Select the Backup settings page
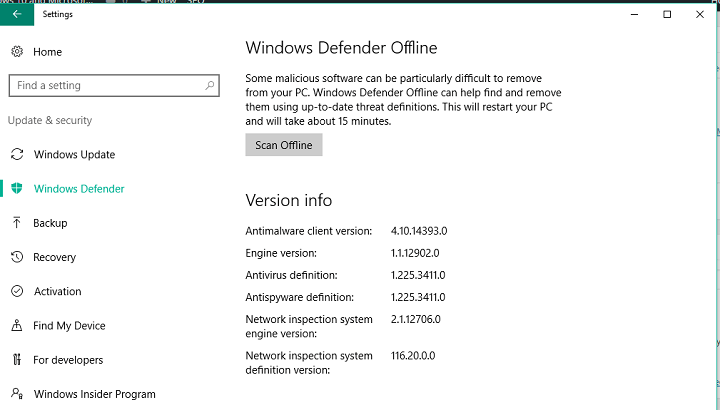 50,223
